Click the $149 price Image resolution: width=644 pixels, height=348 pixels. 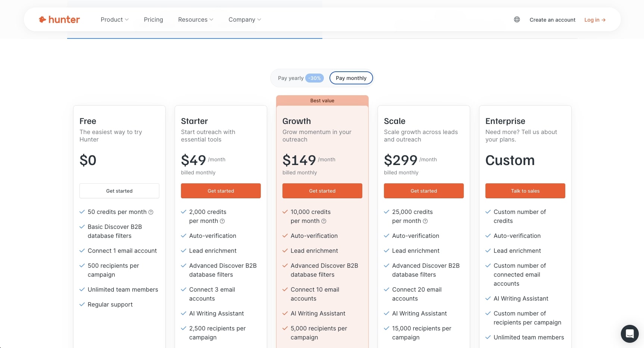299,160
